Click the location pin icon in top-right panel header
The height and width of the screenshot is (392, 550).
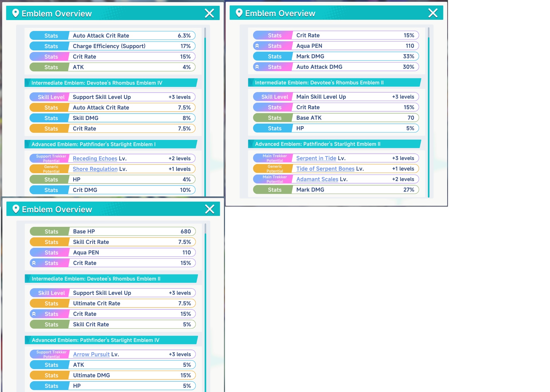click(239, 13)
